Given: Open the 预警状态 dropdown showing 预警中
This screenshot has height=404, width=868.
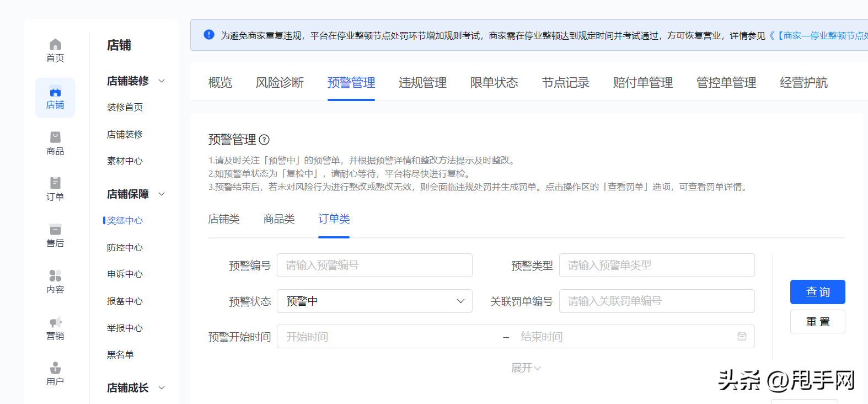Looking at the screenshot, I should pos(374,301).
